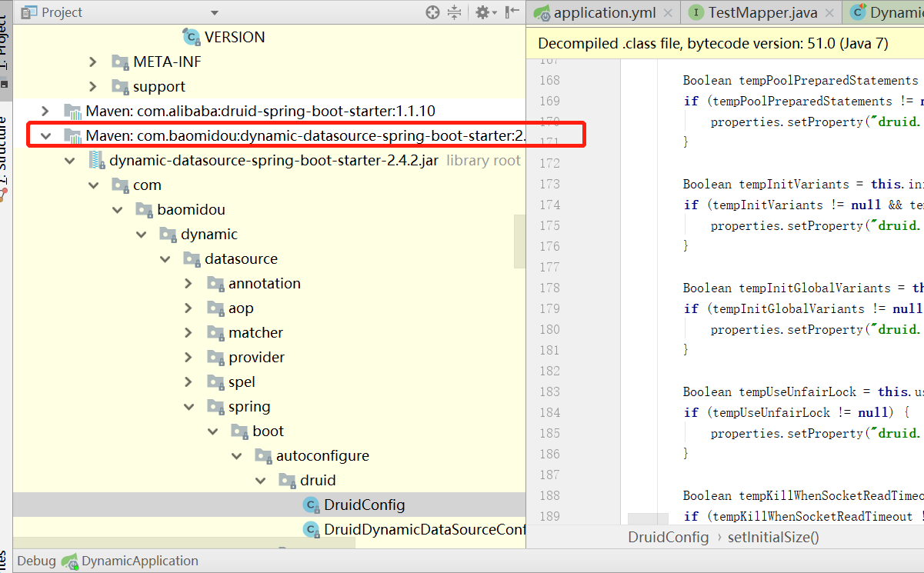Select the annotation package folder icon
This screenshot has width=924, height=573.
click(215, 283)
